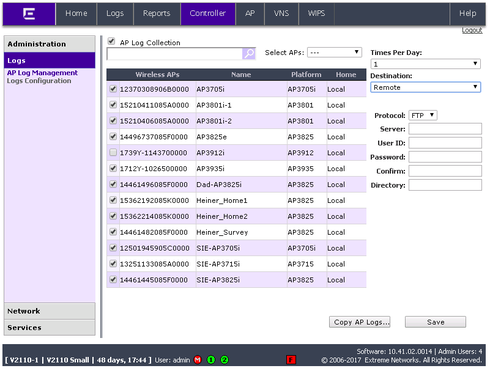Uncheck AP3801i-2 row checkbox
This screenshot has width=490, height=371.
[113, 120]
